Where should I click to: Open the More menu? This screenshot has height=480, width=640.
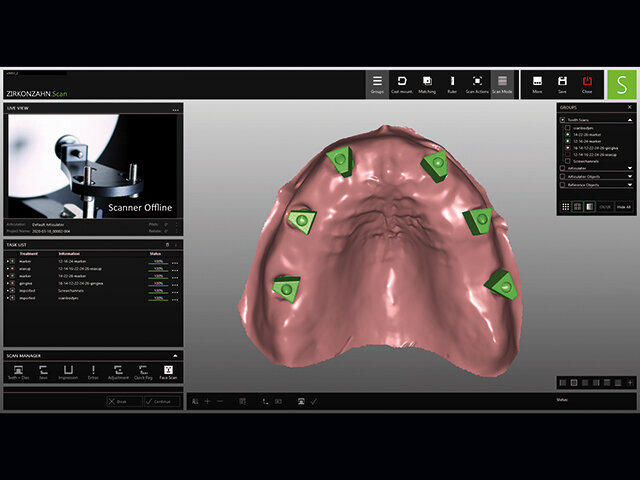point(537,84)
